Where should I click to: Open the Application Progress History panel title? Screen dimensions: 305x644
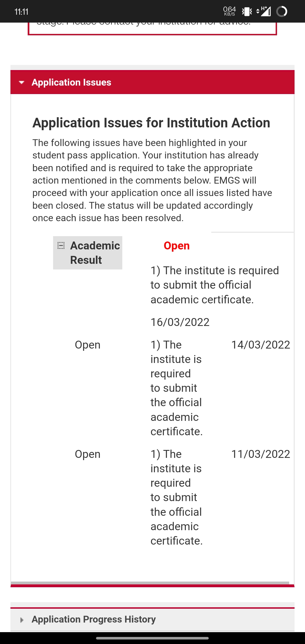point(93,619)
